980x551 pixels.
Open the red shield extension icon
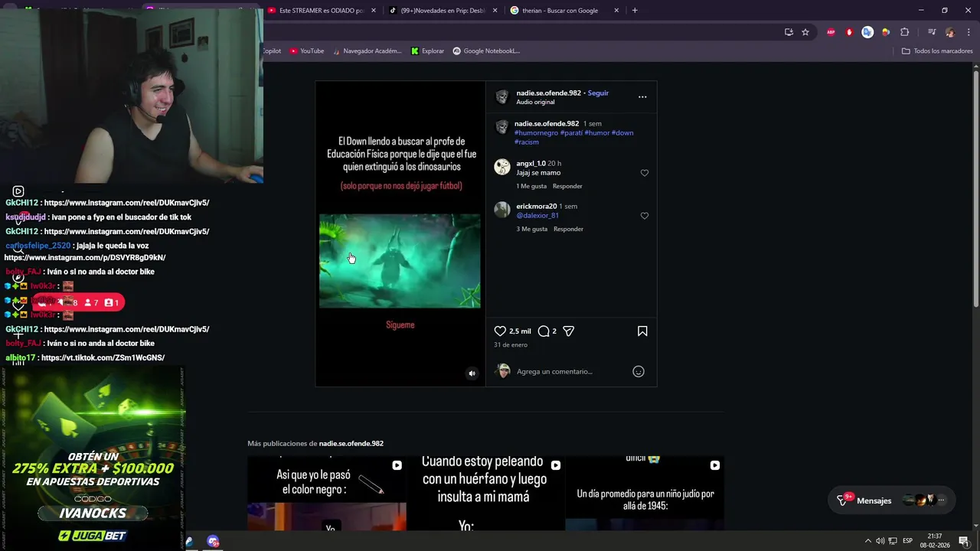coord(849,32)
